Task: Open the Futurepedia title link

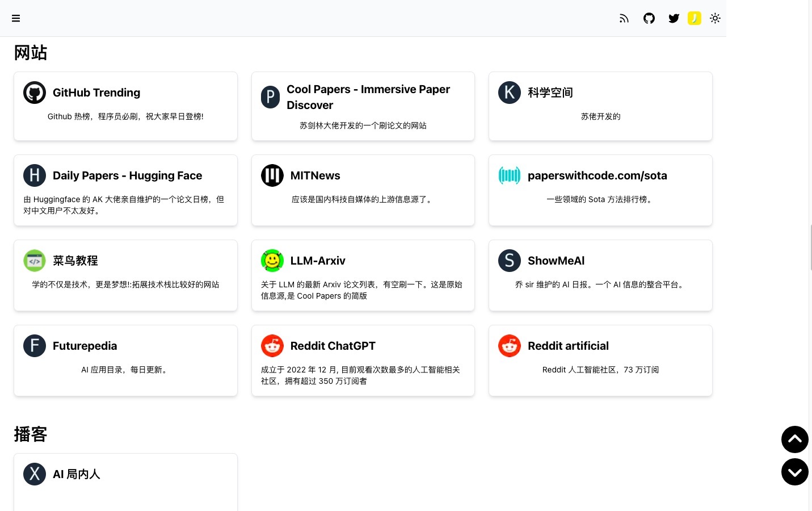Action: coord(85,346)
